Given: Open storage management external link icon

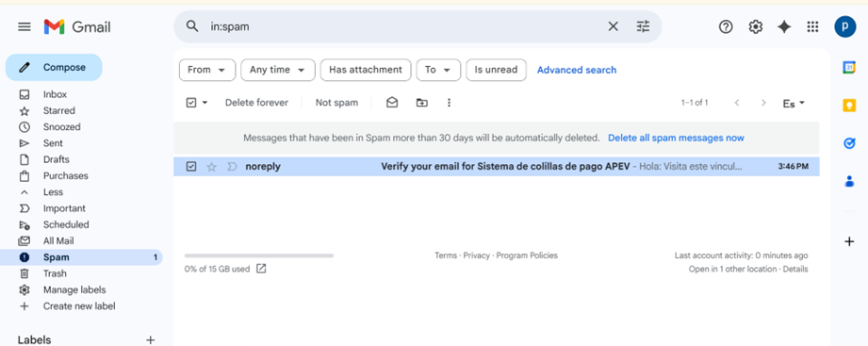Looking at the screenshot, I should pos(261,269).
